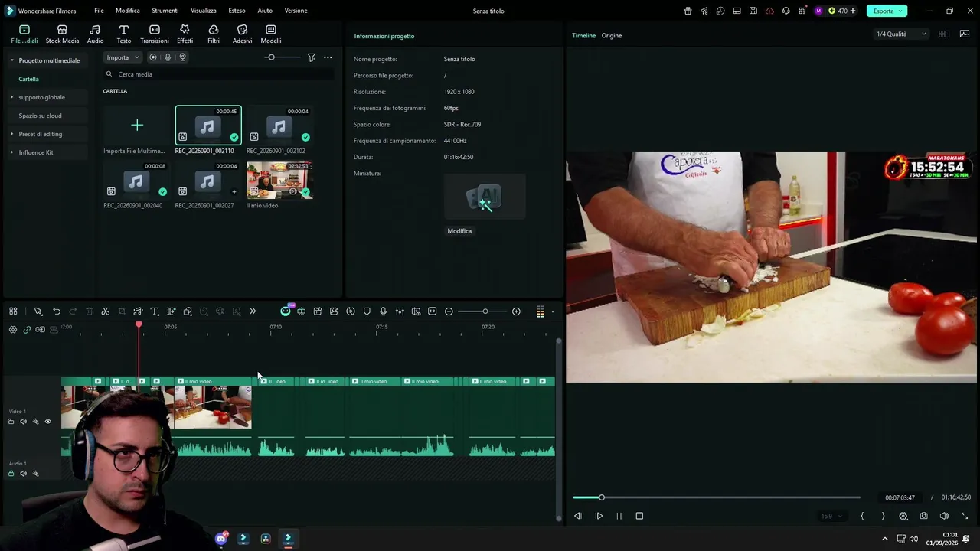Open the Stock Media library
Image resolution: width=980 pixels, height=551 pixels.
pyautogui.click(x=62, y=34)
